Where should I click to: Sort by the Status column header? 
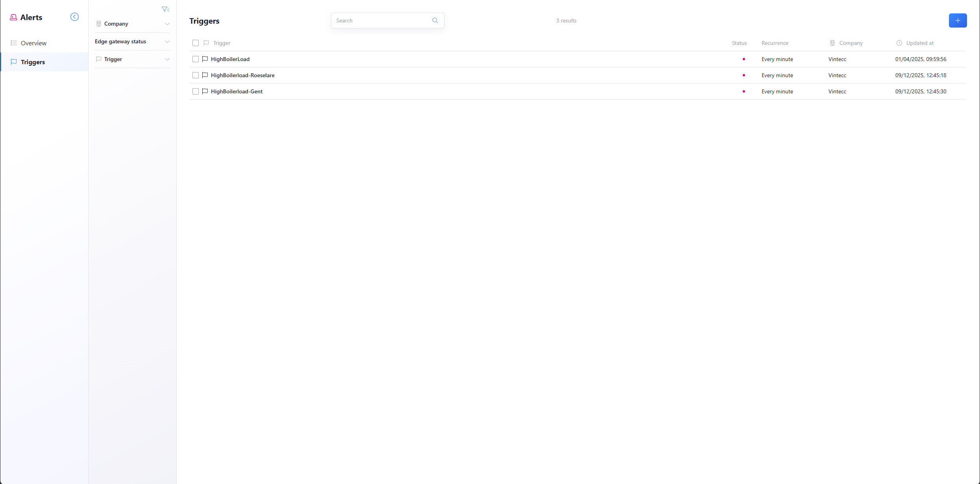(739, 43)
